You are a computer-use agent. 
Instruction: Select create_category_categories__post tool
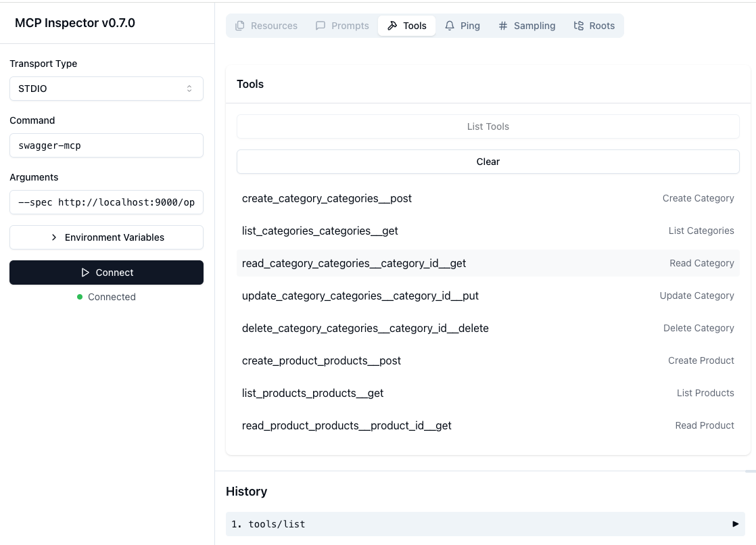[x=488, y=198]
